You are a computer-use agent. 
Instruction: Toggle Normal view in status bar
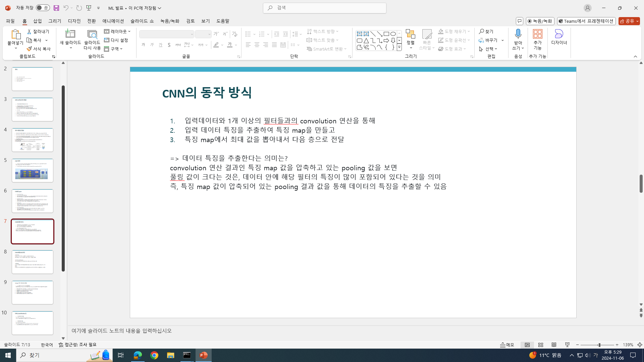(x=527, y=345)
